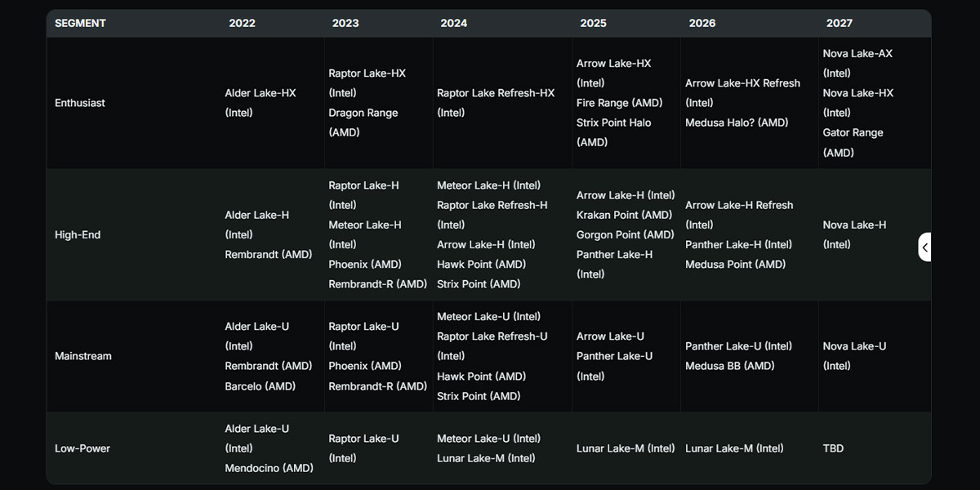Select the Gator Range (AMD) entry

[x=853, y=142]
